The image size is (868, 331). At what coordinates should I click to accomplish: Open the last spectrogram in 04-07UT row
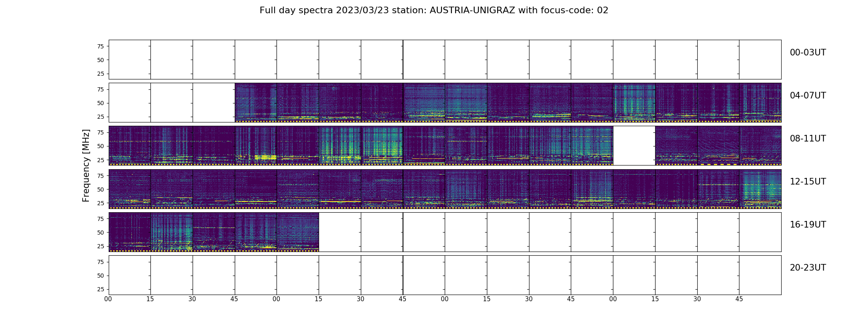(760, 103)
